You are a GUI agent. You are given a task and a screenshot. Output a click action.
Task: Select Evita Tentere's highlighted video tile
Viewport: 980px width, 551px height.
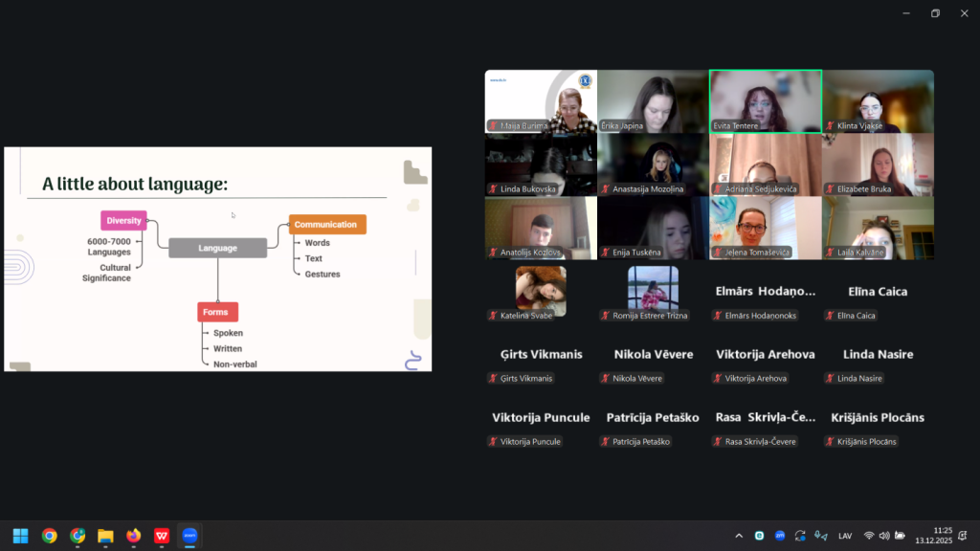pyautogui.click(x=765, y=100)
